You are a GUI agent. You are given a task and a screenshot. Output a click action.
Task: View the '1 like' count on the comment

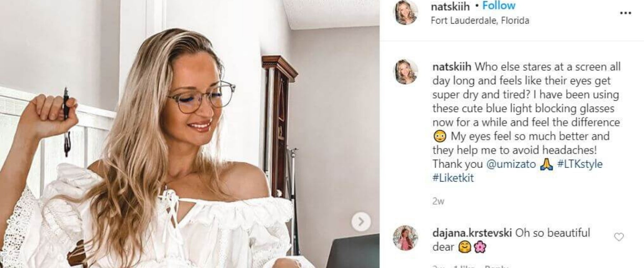(464, 267)
